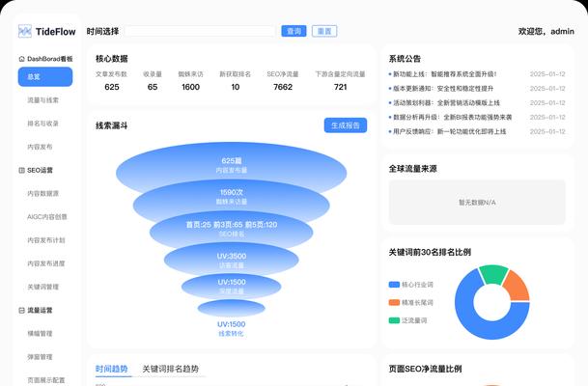Click the blue 查询 button
Screen dimensions: 588x386
tap(294, 31)
